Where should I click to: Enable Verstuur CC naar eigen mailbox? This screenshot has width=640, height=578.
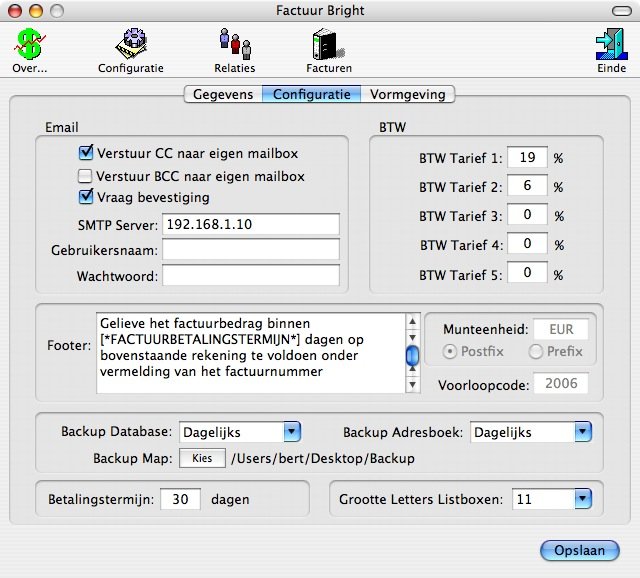(x=85, y=153)
